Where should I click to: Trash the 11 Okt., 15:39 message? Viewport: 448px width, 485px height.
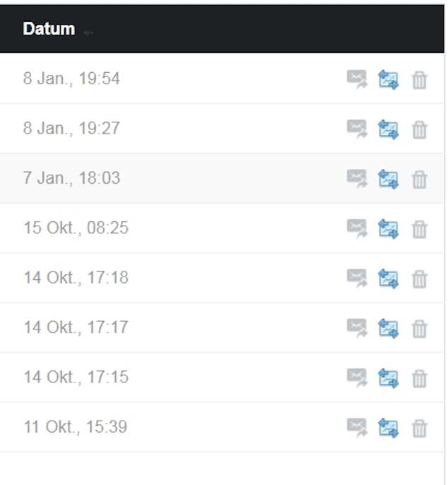(x=420, y=428)
